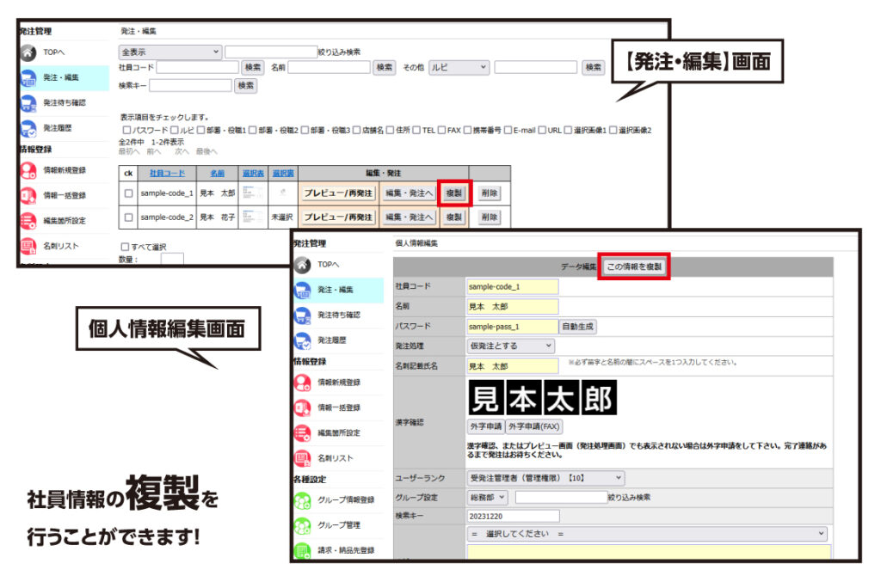Select the グループ管理 icon in lower sidebar

point(303,525)
